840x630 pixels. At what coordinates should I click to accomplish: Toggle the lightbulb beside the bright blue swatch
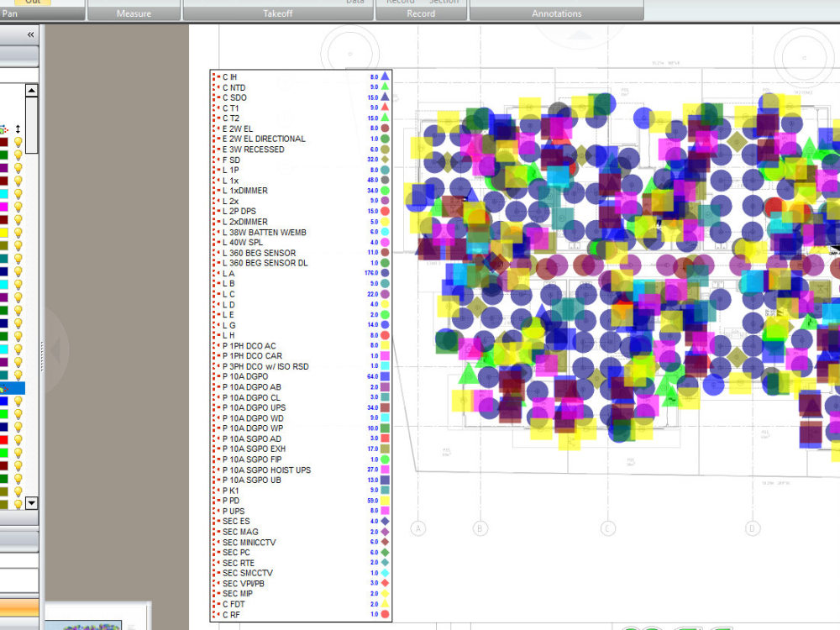(18, 402)
